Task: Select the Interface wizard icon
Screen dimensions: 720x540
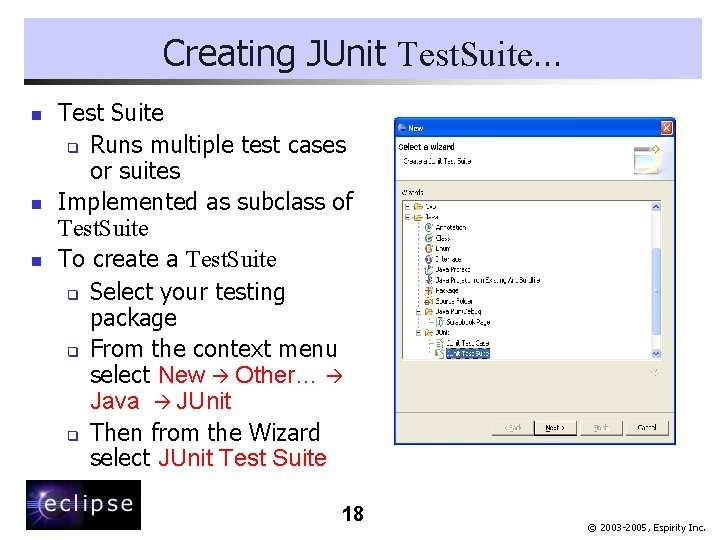Action: [x=429, y=259]
